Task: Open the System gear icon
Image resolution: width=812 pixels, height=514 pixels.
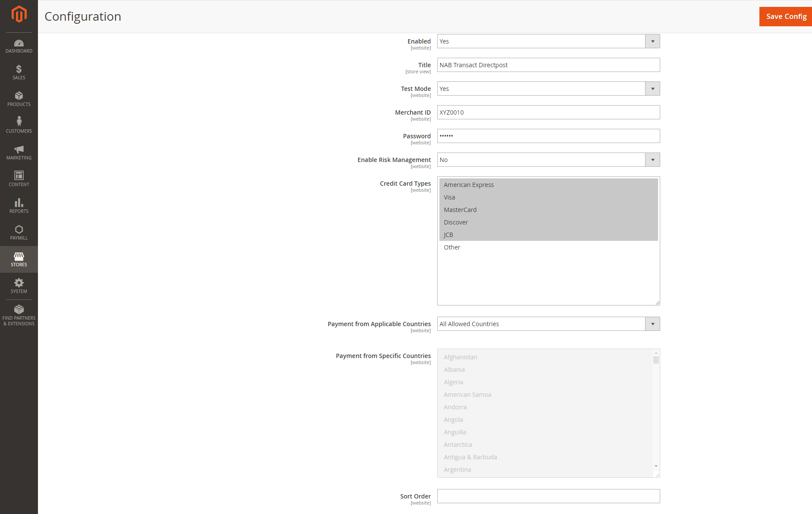Action: (19, 283)
